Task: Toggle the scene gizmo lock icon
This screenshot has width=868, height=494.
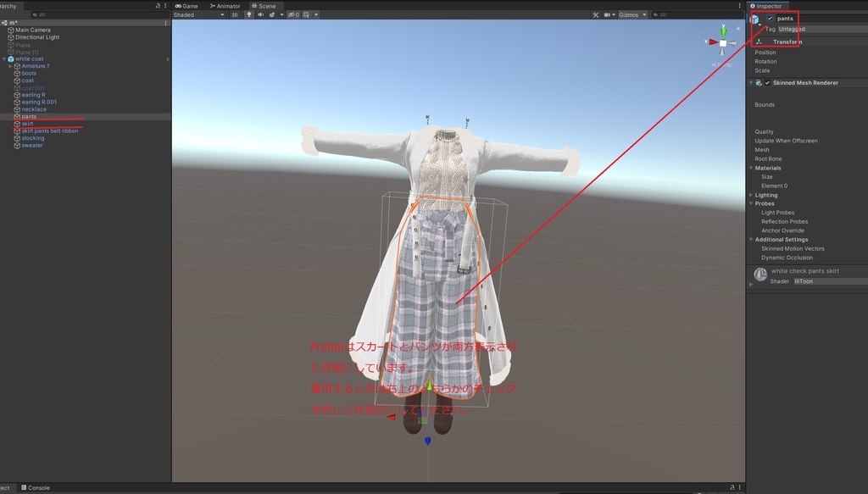Action: [738, 28]
